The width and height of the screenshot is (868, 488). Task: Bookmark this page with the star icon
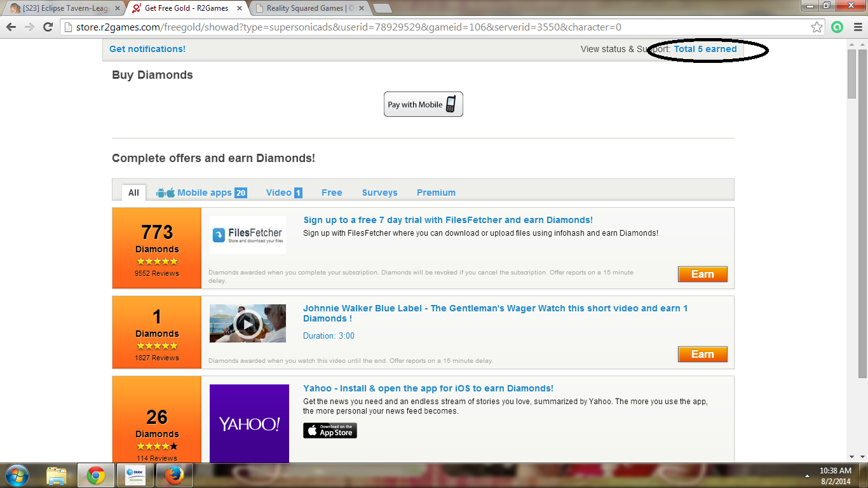(x=817, y=27)
